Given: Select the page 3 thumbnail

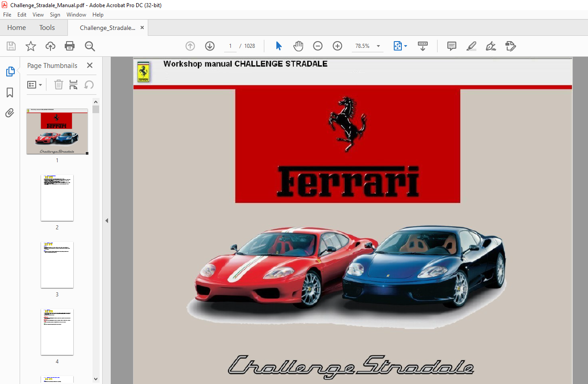Looking at the screenshot, I should point(57,265).
